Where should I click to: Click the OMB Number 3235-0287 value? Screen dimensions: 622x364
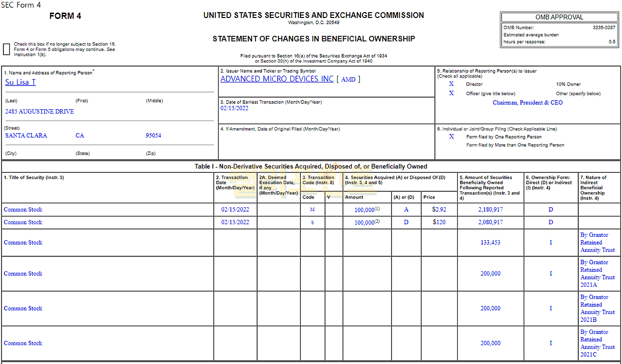pos(604,28)
